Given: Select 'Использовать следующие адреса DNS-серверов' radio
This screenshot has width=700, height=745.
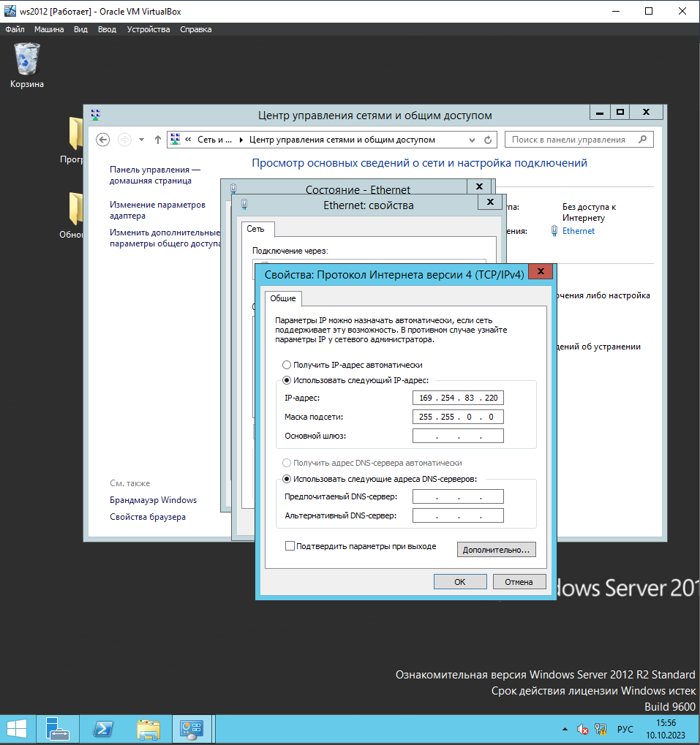Looking at the screenshot, I should 287,479.
